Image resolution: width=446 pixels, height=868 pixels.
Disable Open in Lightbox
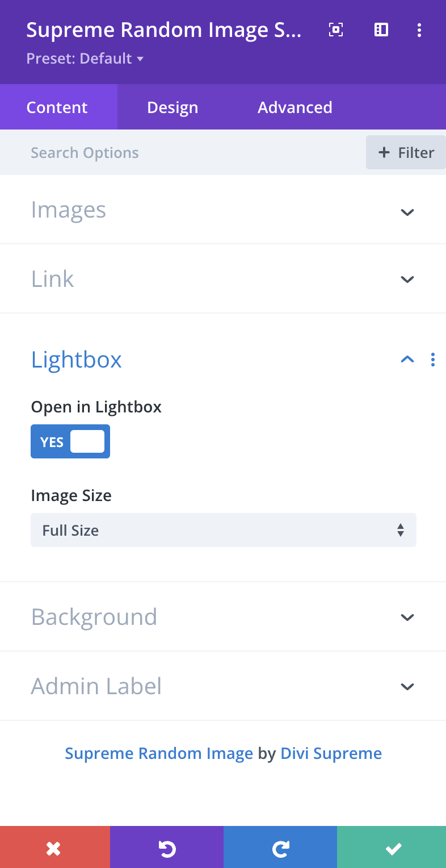coord(70,441)
